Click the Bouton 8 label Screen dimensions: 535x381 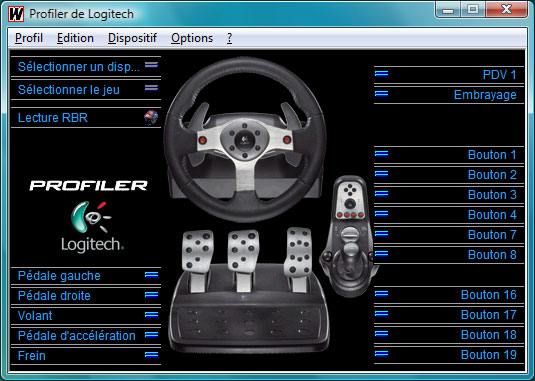point(492,254)
